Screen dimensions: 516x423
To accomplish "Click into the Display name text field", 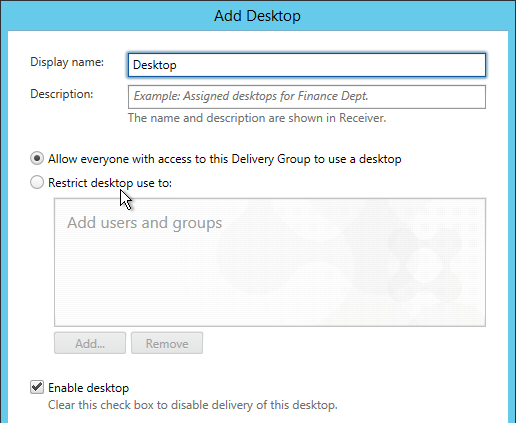I will 307,65.
